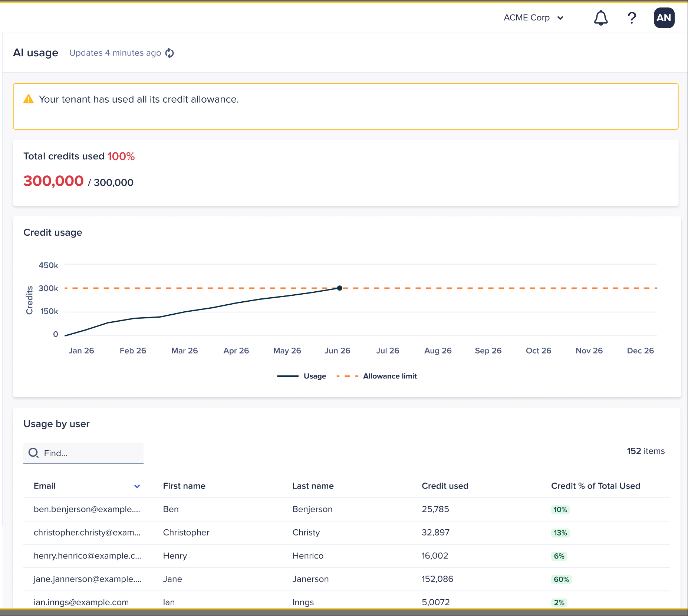Click the 16,002 credit used value
688x616 pixels.
click(435, 556)
